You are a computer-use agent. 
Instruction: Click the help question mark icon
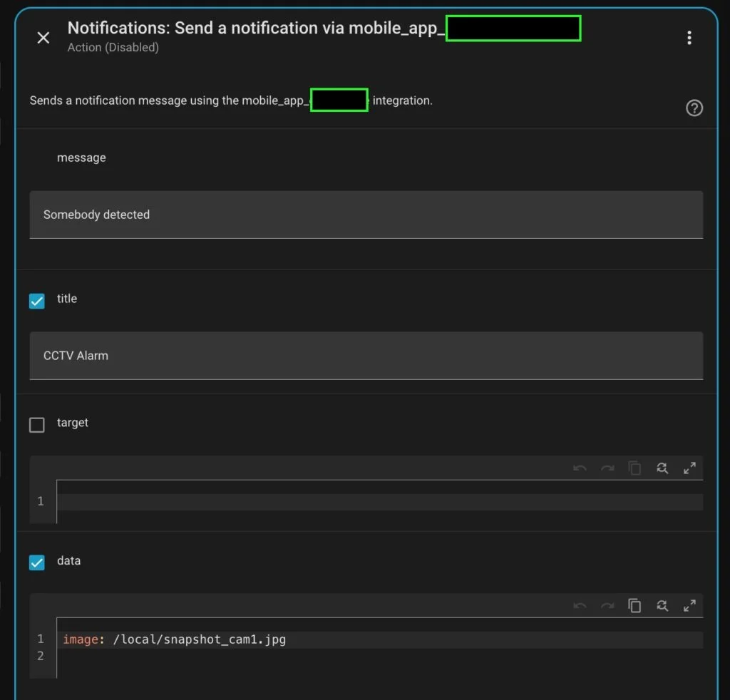694,108
